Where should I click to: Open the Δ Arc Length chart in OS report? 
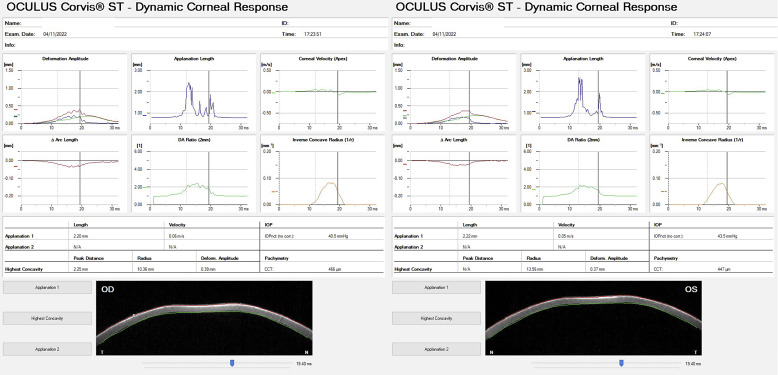(454, 174)
